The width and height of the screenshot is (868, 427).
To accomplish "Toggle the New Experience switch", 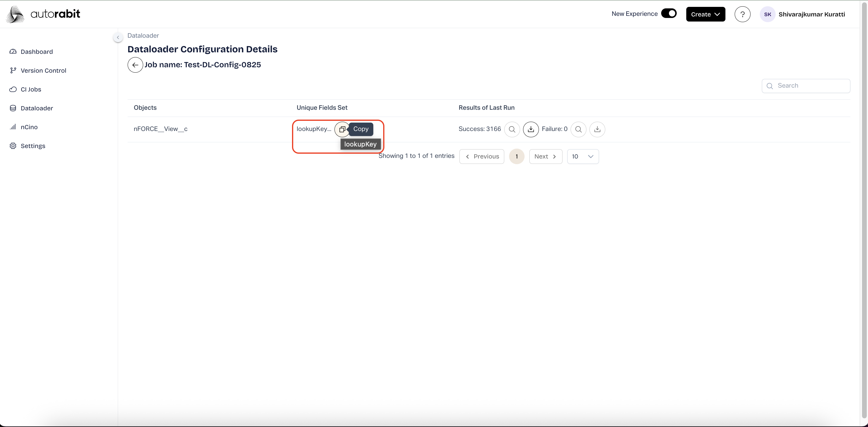I will click(669, 13).
